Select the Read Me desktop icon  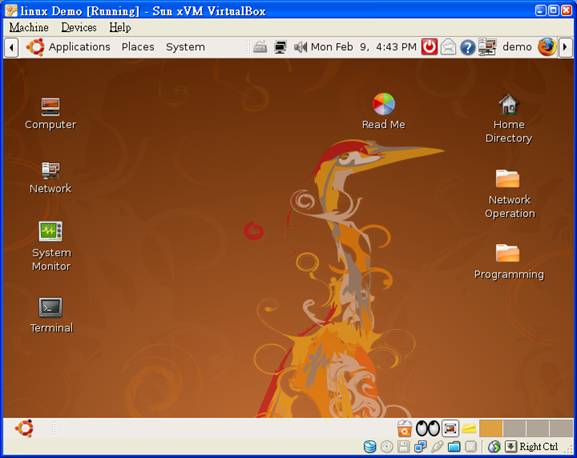click(383, 111)
